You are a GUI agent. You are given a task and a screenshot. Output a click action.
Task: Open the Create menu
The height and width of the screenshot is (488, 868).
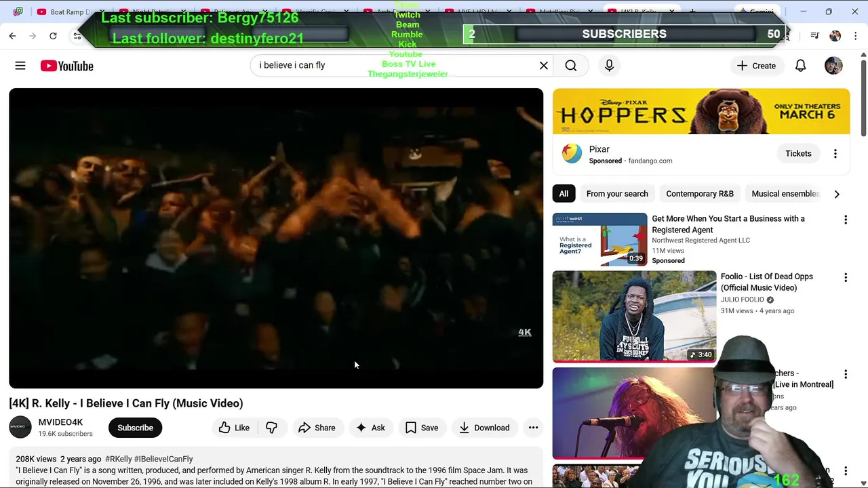tap(756, 66)
